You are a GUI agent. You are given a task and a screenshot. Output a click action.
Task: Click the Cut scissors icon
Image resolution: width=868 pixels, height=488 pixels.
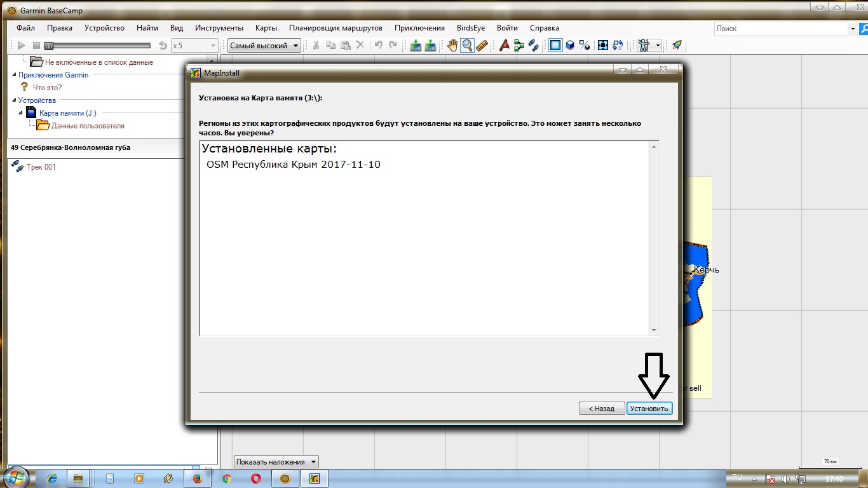315,45
